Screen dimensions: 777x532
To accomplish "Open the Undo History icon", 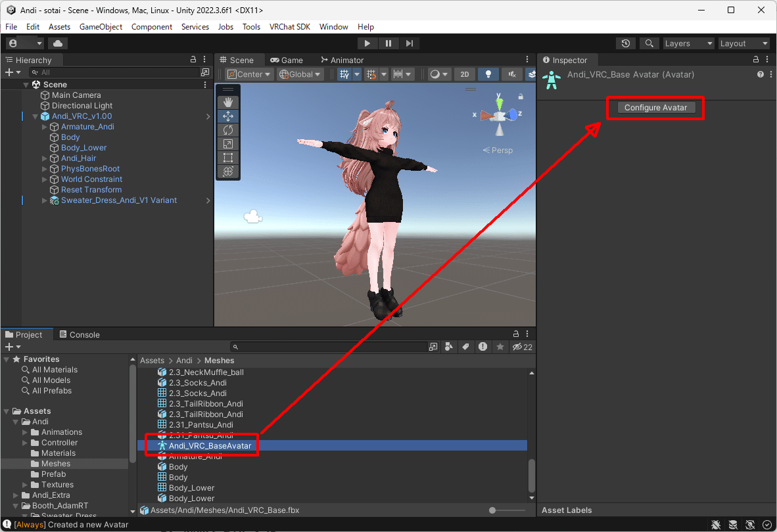I will 625,43.
